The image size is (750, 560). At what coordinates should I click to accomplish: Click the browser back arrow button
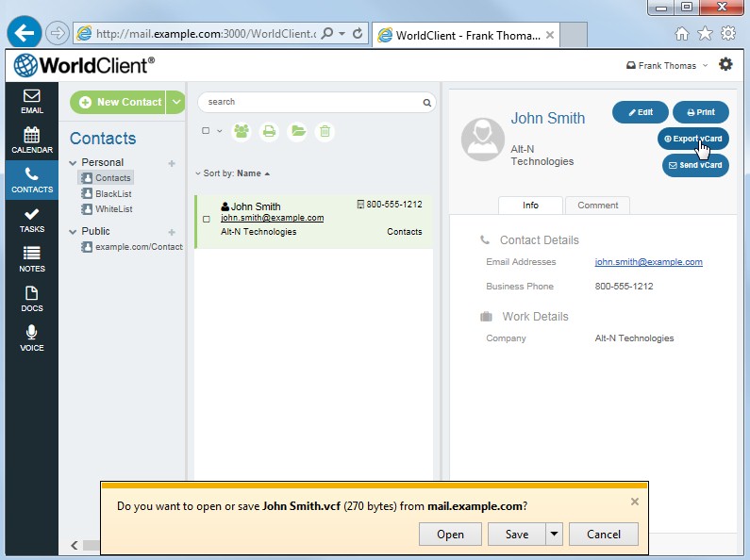(x=24, y=32)
